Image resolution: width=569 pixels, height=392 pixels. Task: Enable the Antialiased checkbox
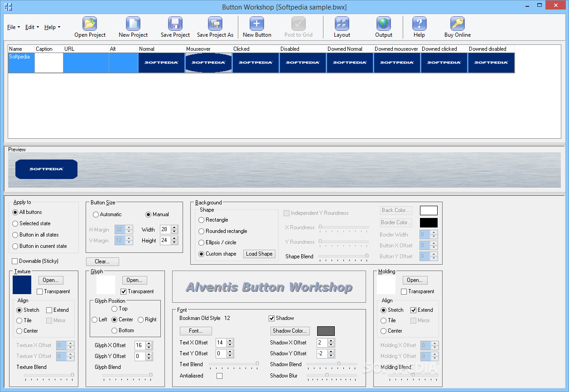click(x=220, y=376)
